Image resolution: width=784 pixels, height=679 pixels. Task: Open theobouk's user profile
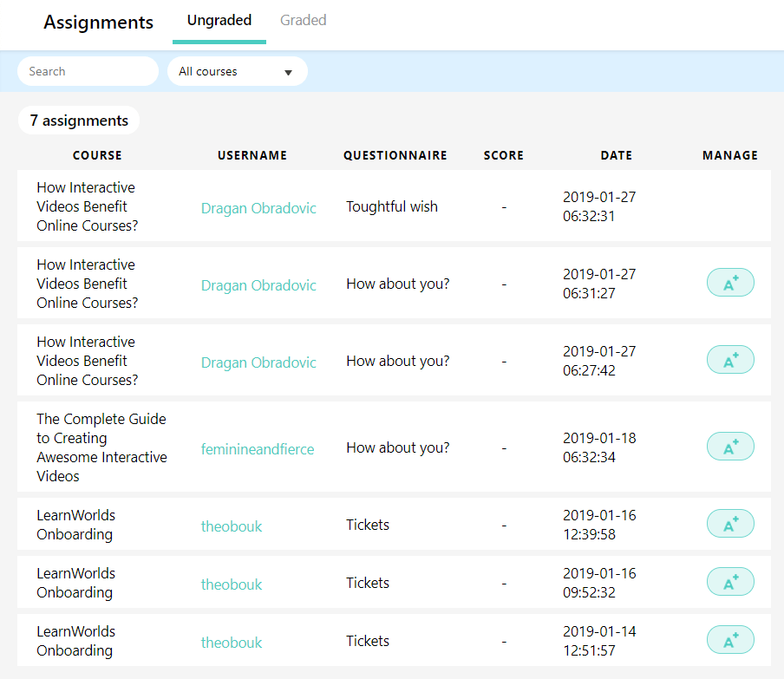pyautogui.click(x=232, y=526)
